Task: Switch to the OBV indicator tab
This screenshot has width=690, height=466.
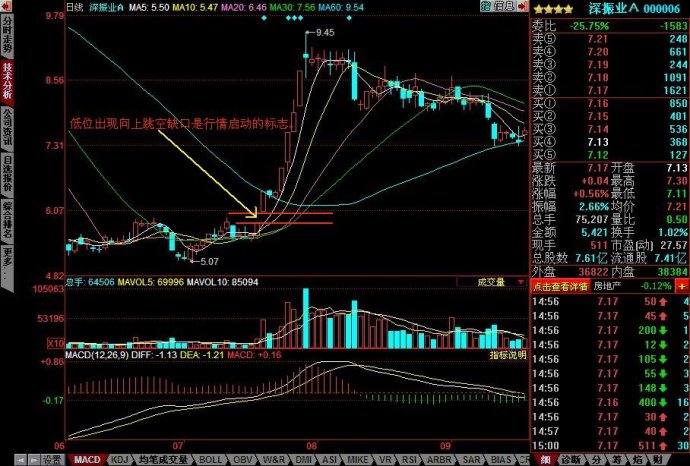Action: pos(242,460)
